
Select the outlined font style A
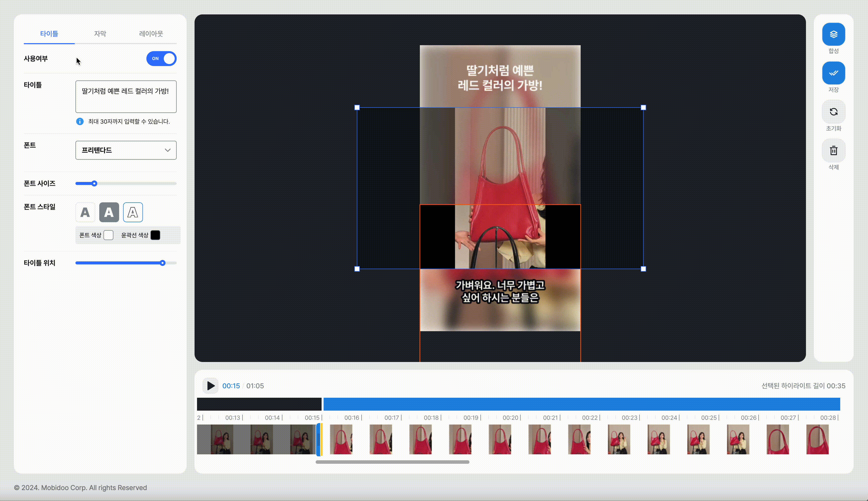click(x=133, y=212)
